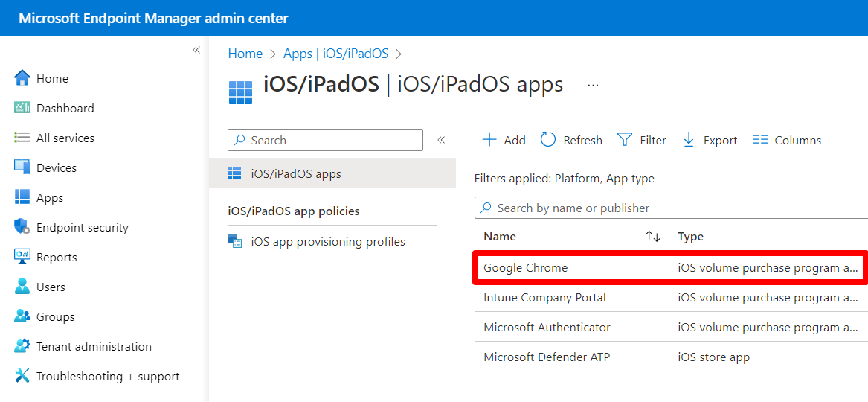Open Groups from the sidebar
The image size is (868, 402).
[55, 316]
